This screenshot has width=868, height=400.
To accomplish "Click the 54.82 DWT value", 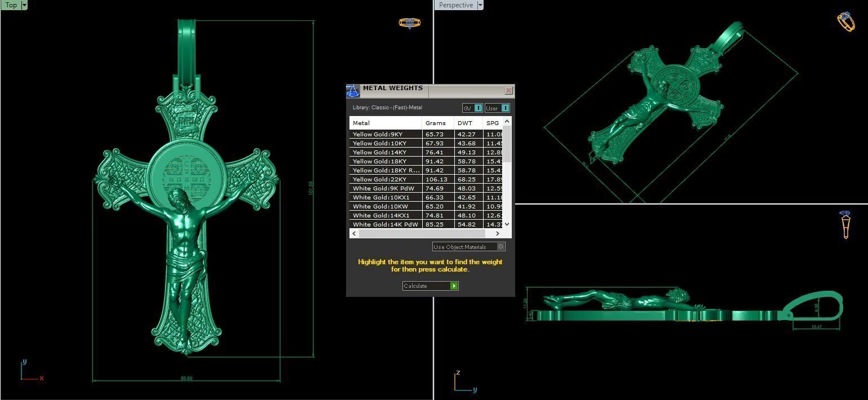I will pos(466,224).
